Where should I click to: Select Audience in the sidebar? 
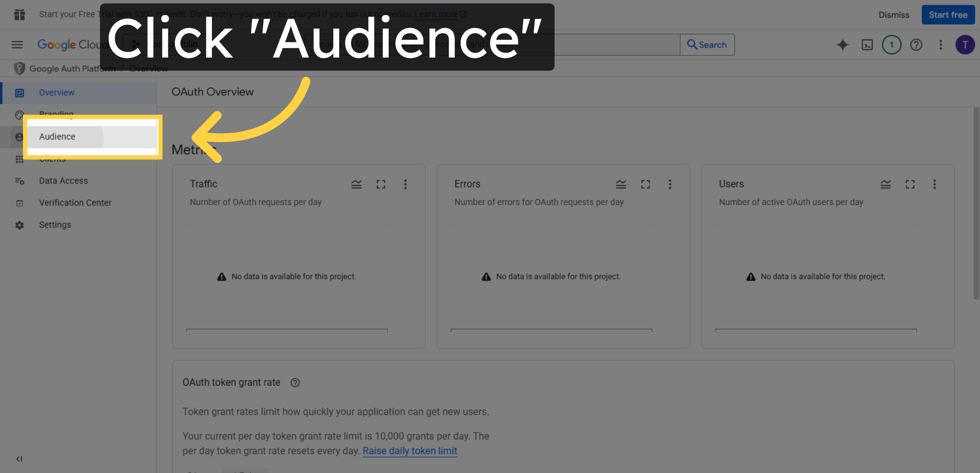pyautogui.click(x=57, y=136)
